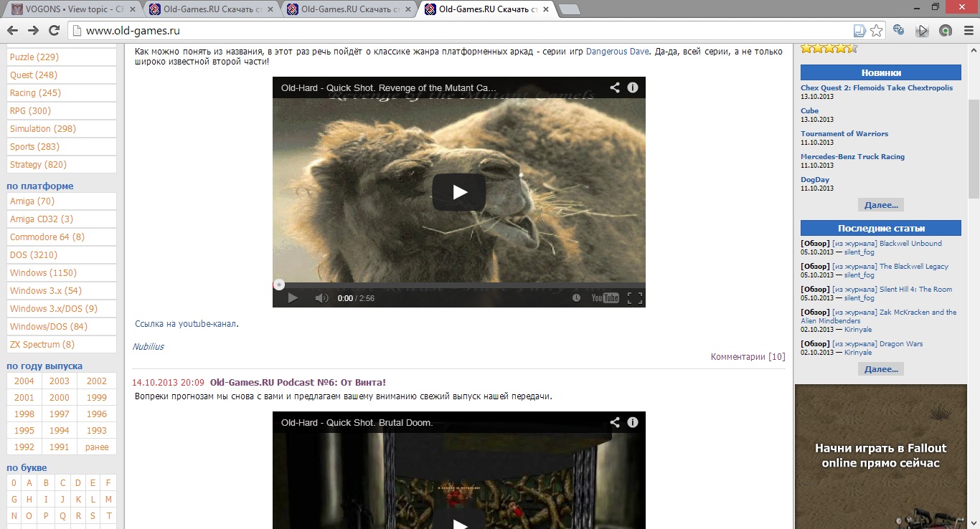The height and width of the screenshot is (529, 980).
Task: Browse Amiga CD32 (3) platform games
Action: 62,219
